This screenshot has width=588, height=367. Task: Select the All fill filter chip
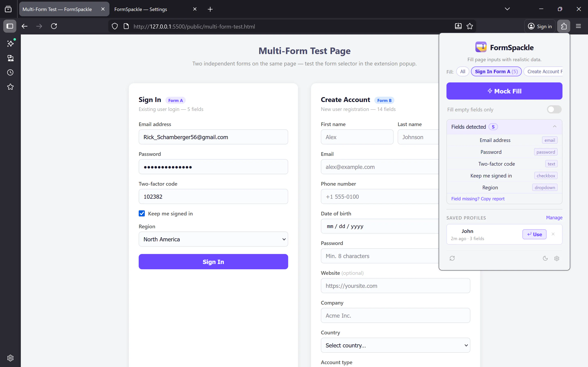(x=463, y=71)
